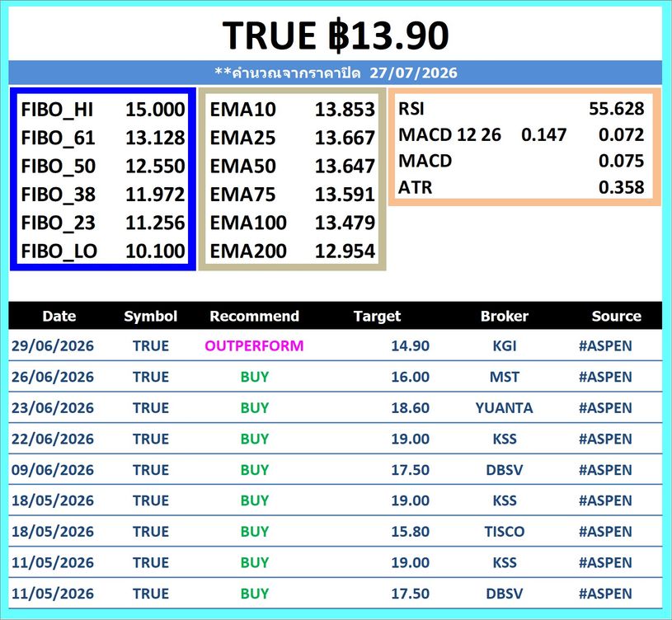The image size is (672, 620).
Task: Select the EMA200 label
Action: point(248,251)
